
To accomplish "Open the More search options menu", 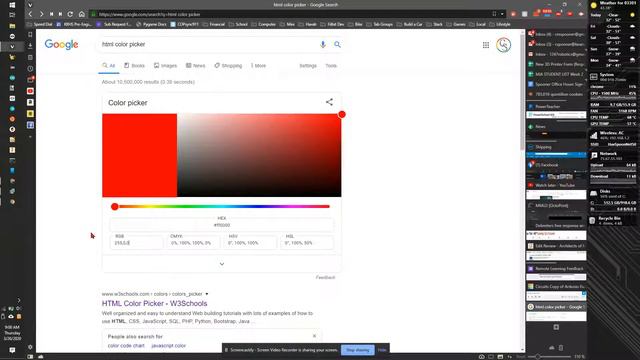I will (258, 65).
